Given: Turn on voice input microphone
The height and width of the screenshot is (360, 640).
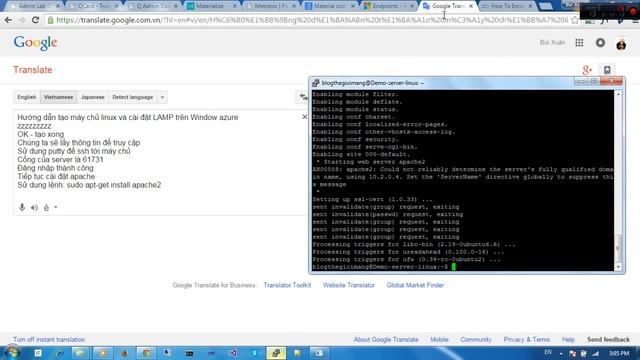Looking at the screenshot, I should [x=22, y=207].
